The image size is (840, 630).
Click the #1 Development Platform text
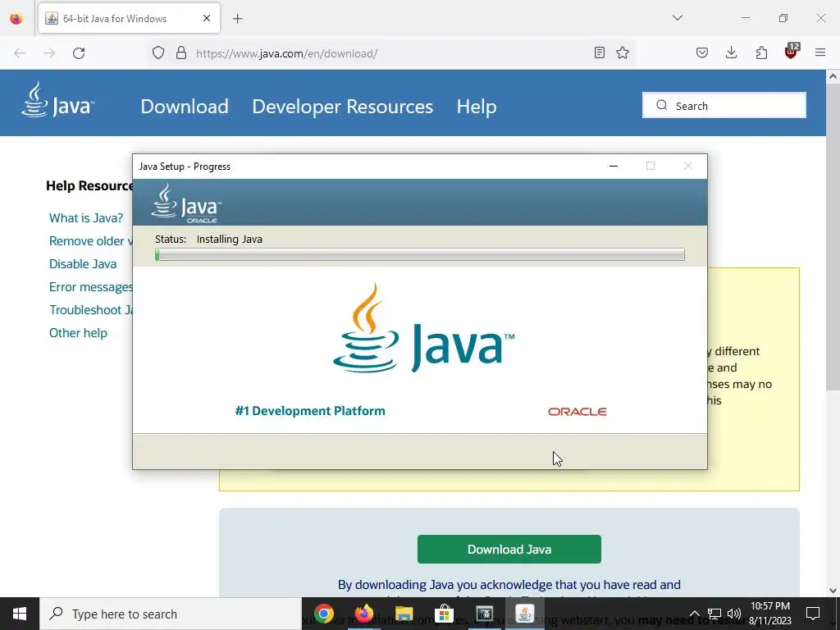[310, 411]
